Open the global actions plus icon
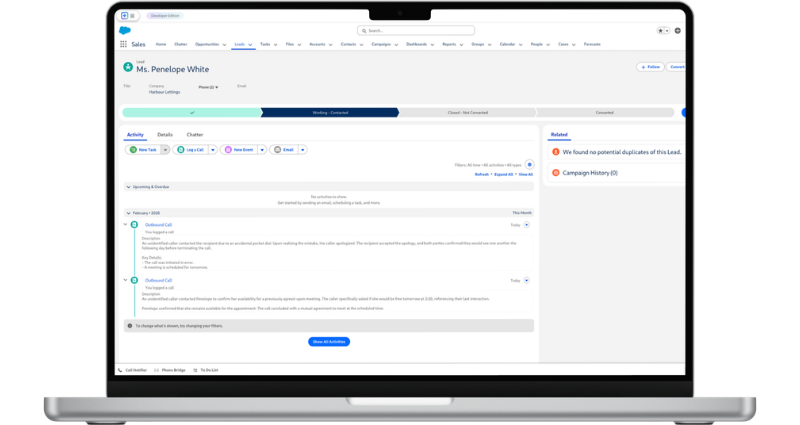Image resolution: width=800 pixels, height=425 pixels. 678,31
